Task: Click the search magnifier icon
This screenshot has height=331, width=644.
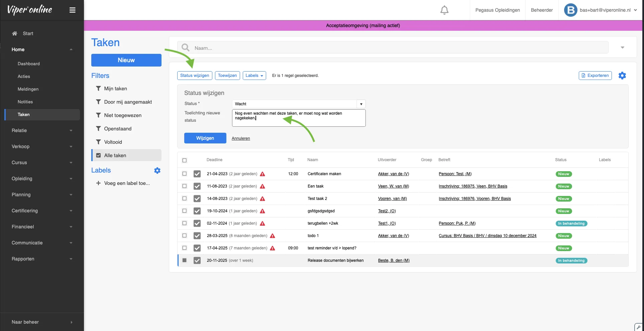Action: click(186, 48)
